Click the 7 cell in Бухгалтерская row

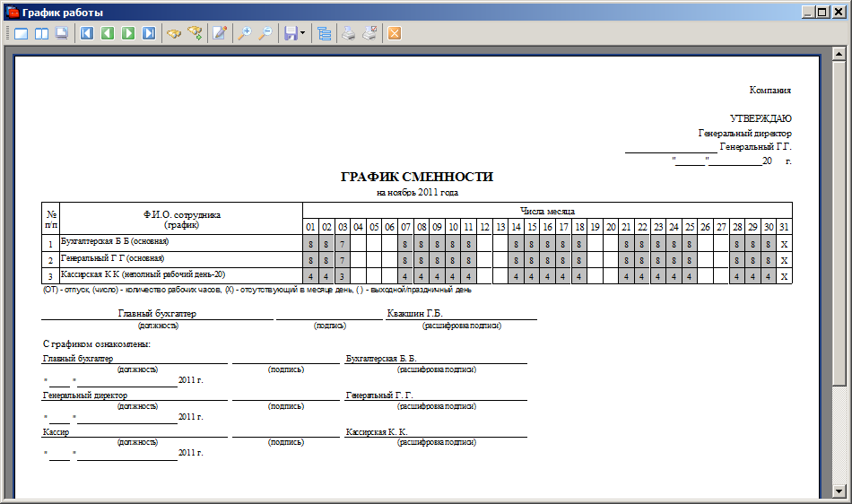[343, 244]
